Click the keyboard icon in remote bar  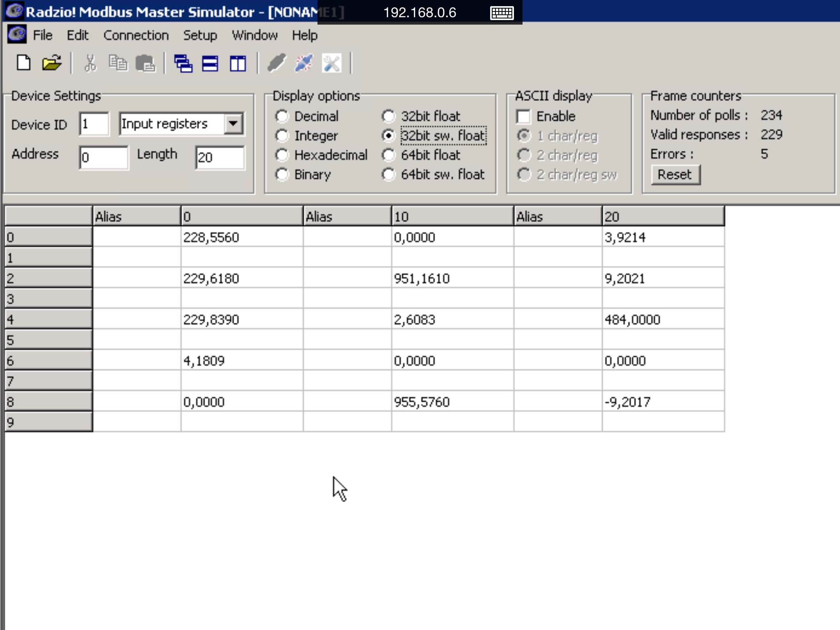(x=502, y=13)
